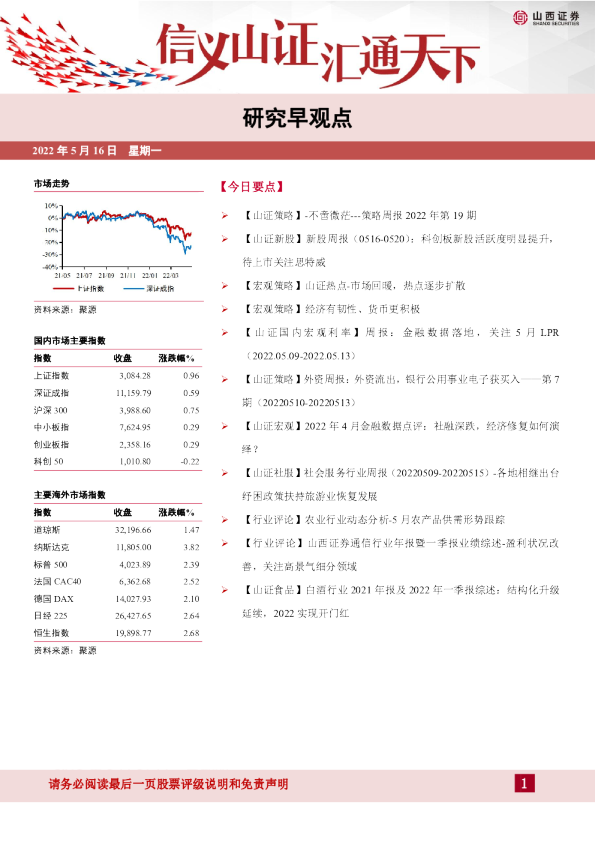Screen dimensions: 595x842
Task: Click the footer disclaimer 请务必阅读最后一页 text
Action: pos(168,784)
